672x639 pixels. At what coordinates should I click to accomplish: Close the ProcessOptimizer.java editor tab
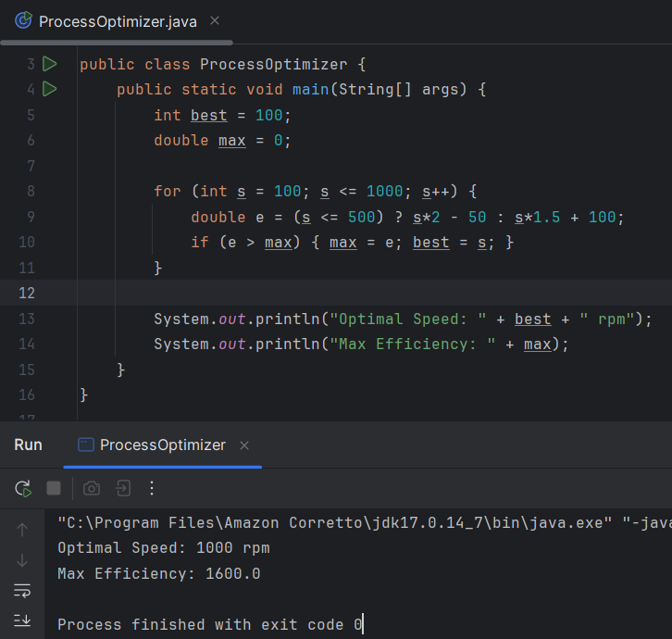(215, 21)
